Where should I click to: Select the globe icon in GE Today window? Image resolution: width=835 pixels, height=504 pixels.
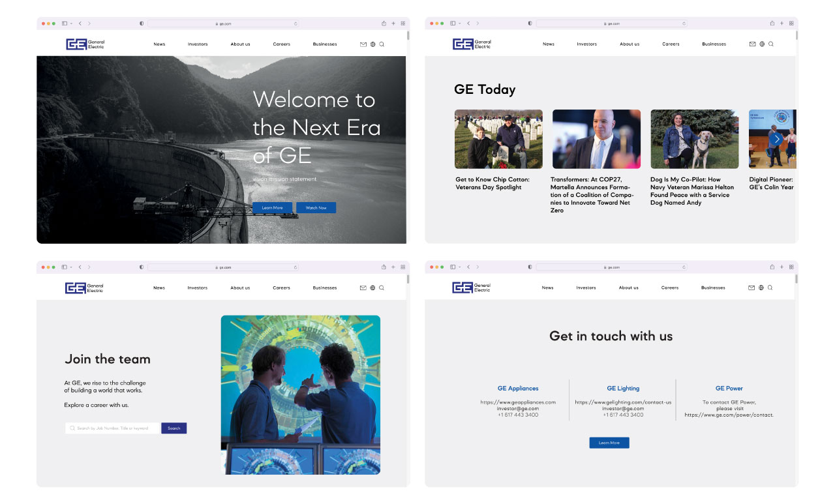click(x=762, y=44)
